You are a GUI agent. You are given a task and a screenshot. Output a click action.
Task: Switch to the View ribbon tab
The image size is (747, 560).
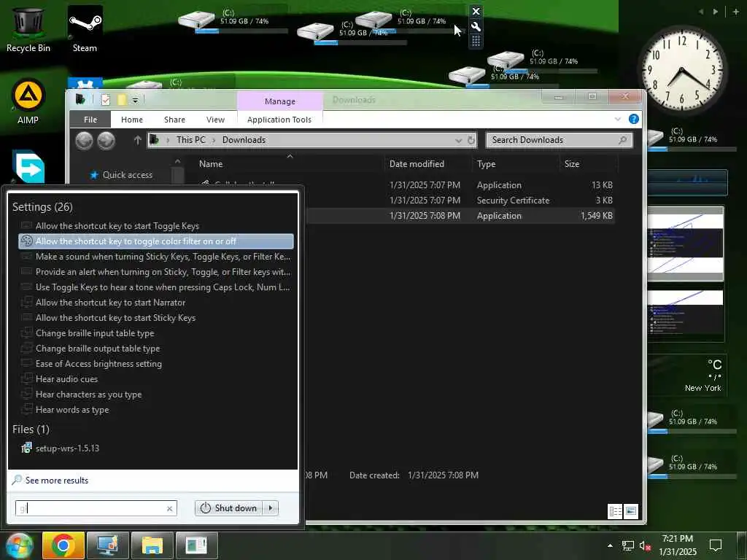(x=215, y=120)
